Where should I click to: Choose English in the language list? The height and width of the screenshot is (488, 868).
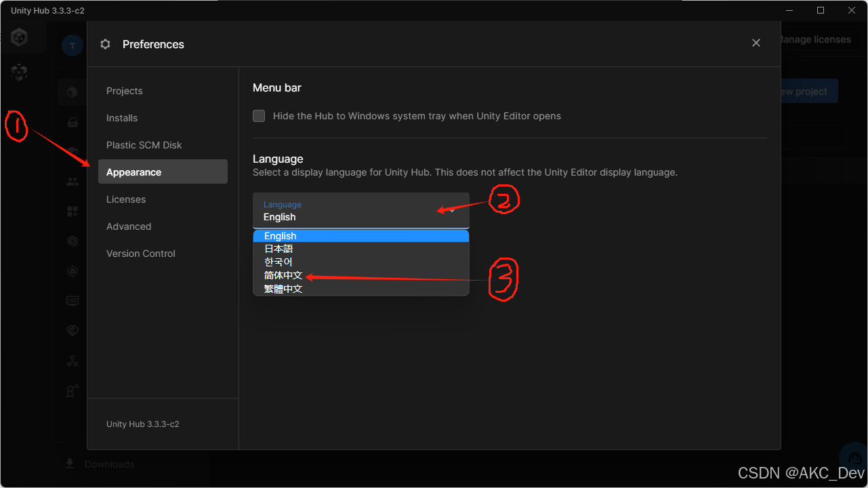(x=361, y=236)
